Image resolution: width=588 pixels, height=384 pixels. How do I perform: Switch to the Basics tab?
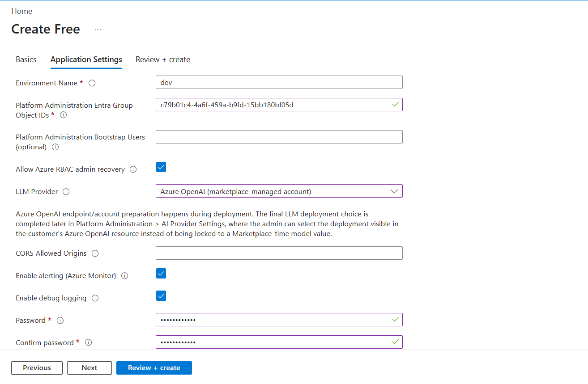26,59
